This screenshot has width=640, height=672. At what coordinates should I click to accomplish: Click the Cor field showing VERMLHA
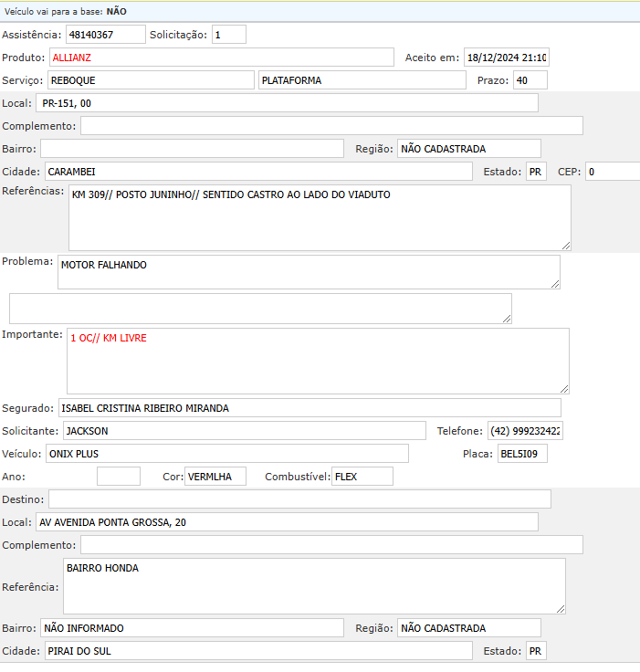(215, 476)
